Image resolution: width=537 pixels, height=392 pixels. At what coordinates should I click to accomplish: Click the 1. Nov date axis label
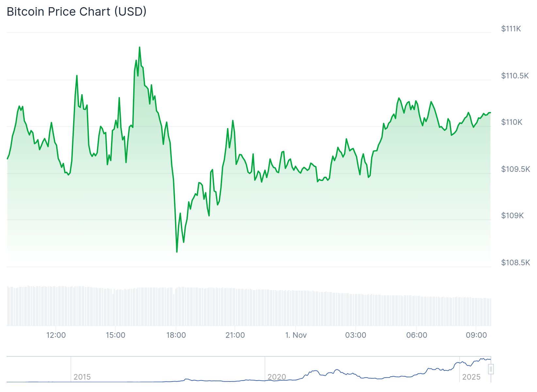(296, 335)
